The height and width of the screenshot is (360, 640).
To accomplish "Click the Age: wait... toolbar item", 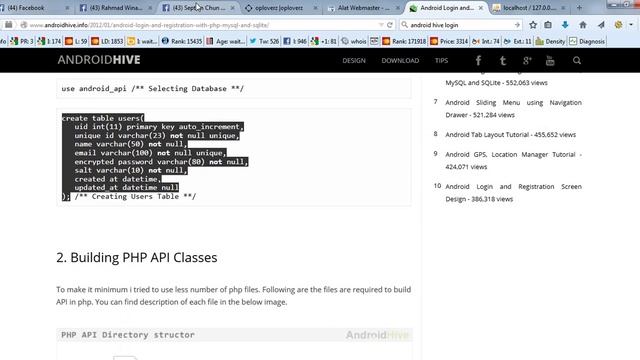I will (225, 41).
